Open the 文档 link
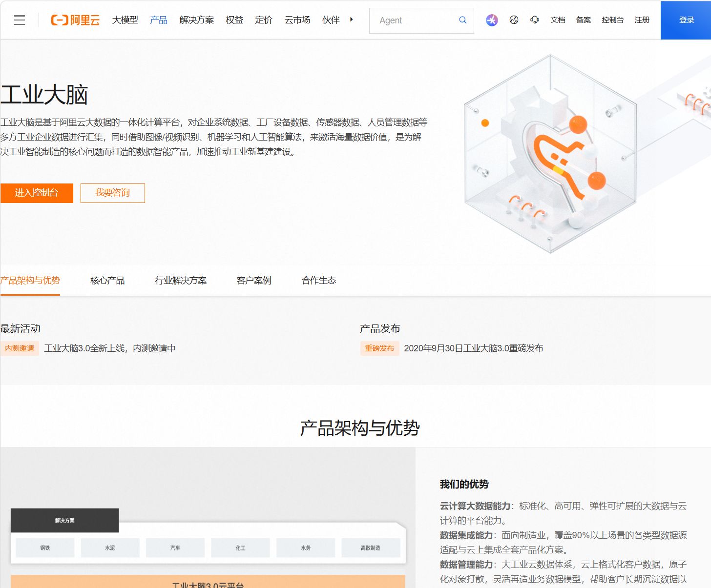 click(x=558, y=20)
